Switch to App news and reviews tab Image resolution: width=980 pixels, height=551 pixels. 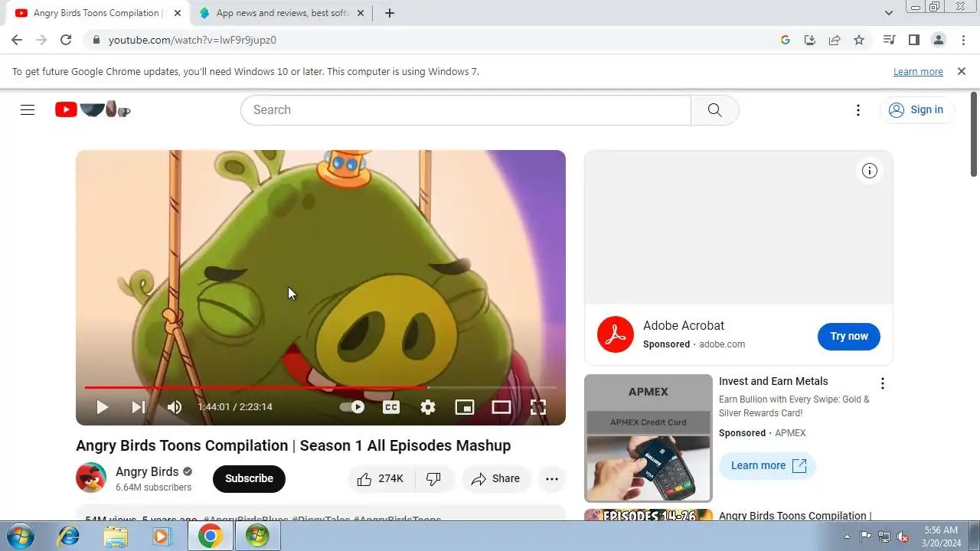[279, 13]
